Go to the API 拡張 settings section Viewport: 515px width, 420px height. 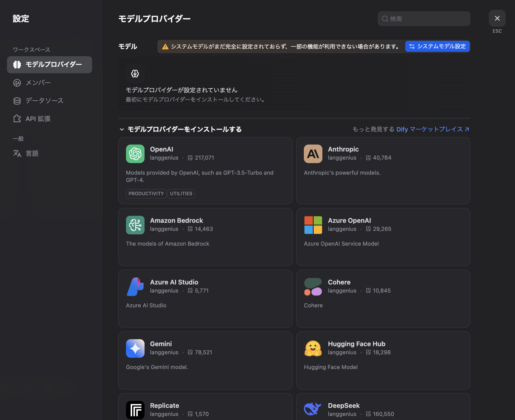click(50, 119)
